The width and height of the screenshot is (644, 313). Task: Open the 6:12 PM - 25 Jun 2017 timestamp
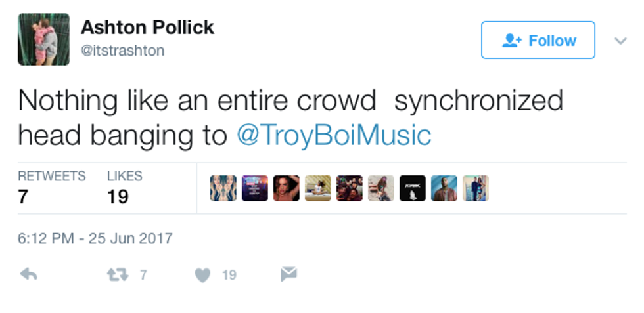point(95,238)
